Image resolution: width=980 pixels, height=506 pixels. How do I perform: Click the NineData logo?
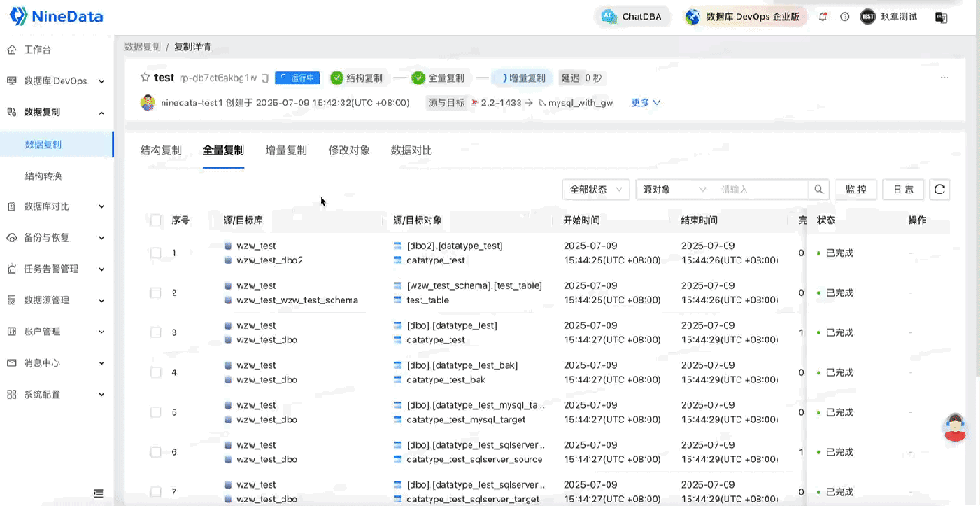55,17
